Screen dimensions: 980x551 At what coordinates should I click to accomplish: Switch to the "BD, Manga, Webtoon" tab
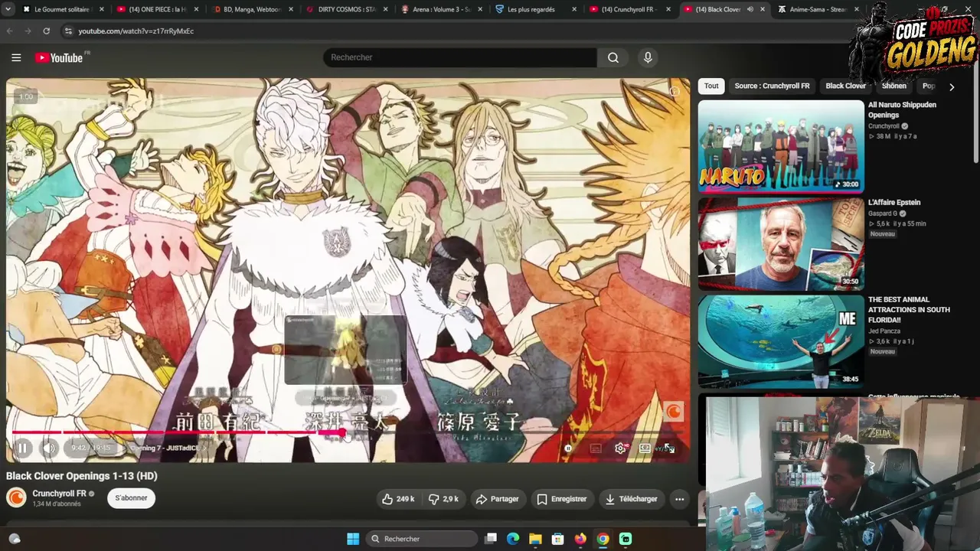tap(252, 9)
